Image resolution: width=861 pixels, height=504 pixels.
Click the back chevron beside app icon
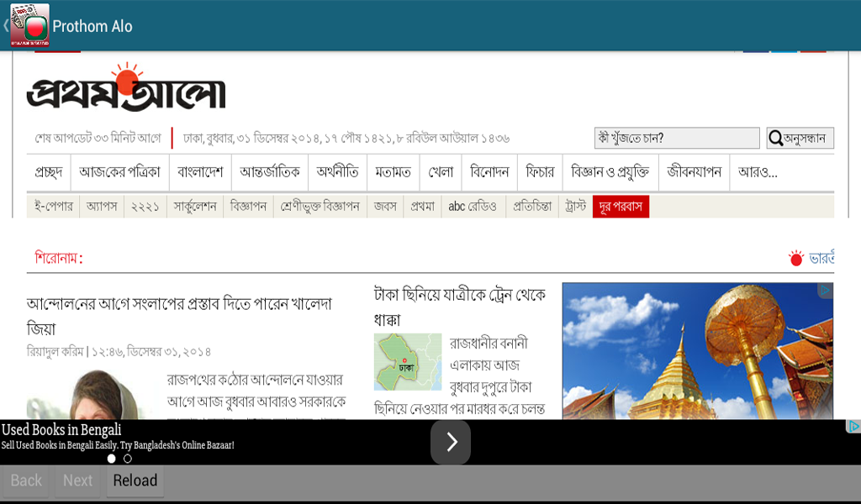tap(6, 25)
